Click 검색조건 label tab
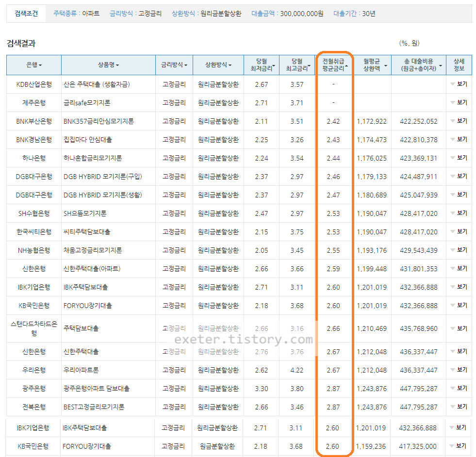The width and height of the screenshot is (476, 457). click(x=26, y=14)
